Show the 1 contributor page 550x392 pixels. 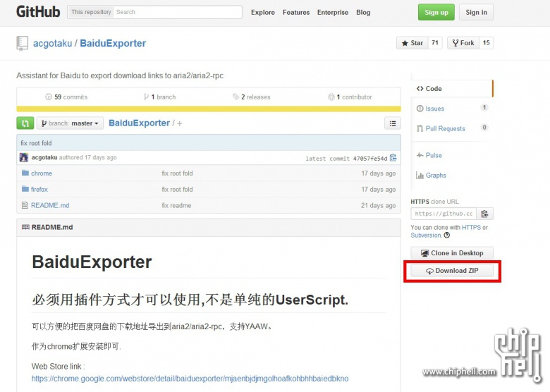[350, 97]
